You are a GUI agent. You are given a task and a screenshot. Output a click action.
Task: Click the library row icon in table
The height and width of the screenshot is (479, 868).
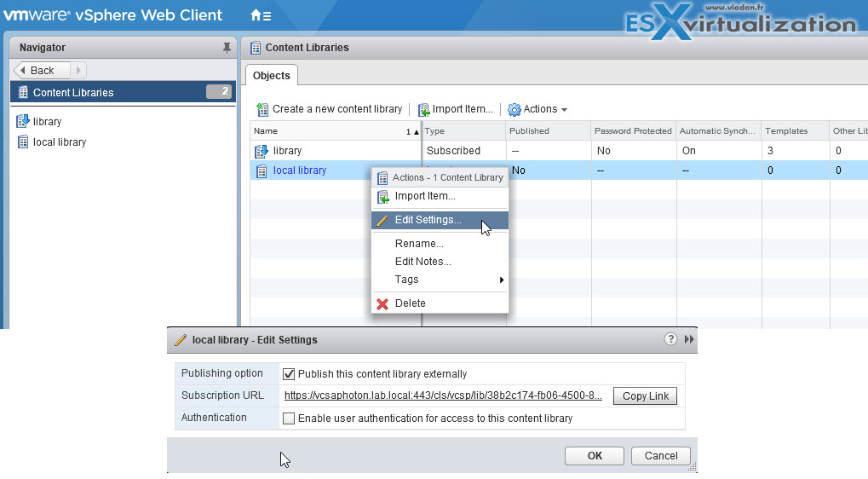262,151
